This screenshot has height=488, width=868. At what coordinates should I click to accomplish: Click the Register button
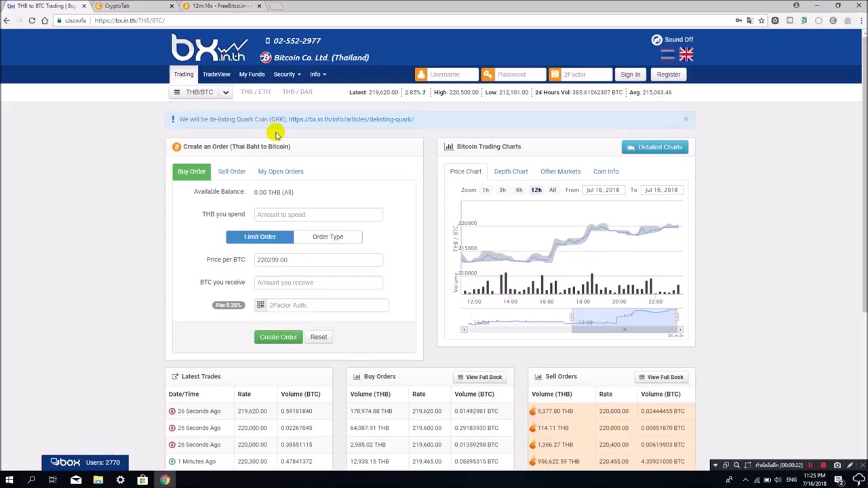pos(668,75)
